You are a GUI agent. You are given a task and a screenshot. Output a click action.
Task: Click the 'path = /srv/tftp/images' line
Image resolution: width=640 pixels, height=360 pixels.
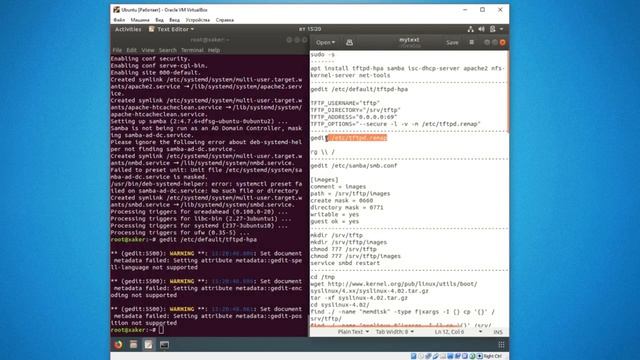(x=350, y=193)
